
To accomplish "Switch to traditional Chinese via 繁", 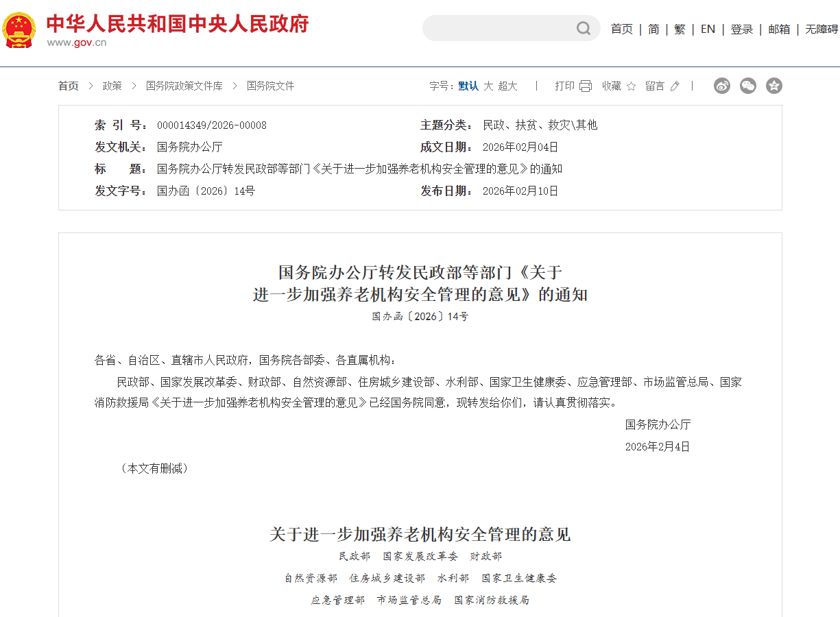I will [679, 29].
